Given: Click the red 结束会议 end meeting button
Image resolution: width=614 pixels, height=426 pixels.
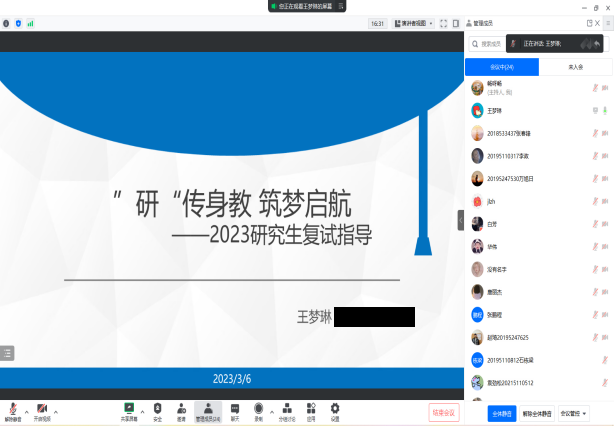Looking at the screenshot, I should (x=443, y=411).
